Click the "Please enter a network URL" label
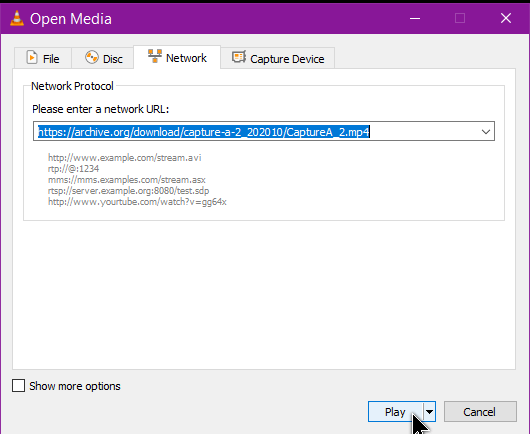Image resolution: width=530 pixels, height=434 pixels. click(x=100, y=109)
